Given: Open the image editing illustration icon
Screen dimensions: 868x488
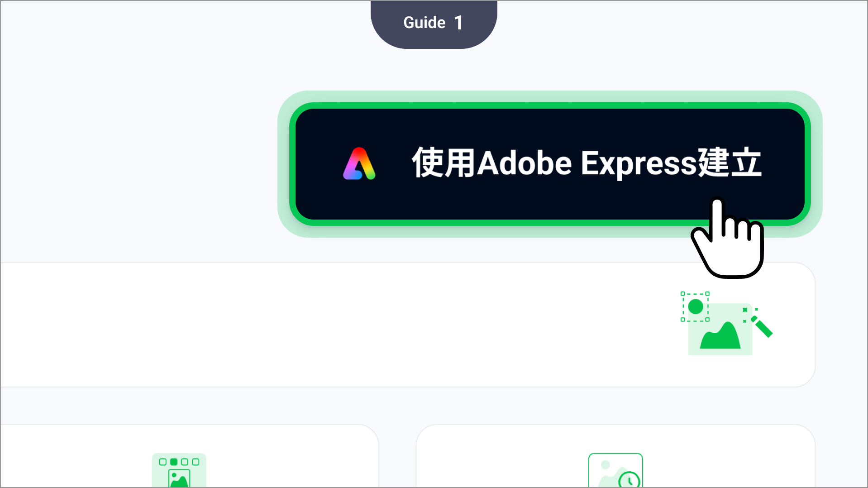Looking at the screenshot, I should [726, 323].
